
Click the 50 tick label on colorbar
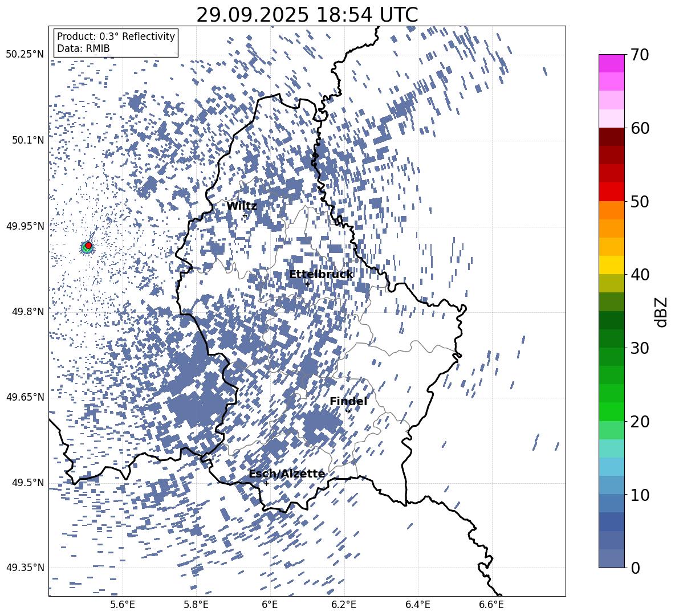(640, 202)
